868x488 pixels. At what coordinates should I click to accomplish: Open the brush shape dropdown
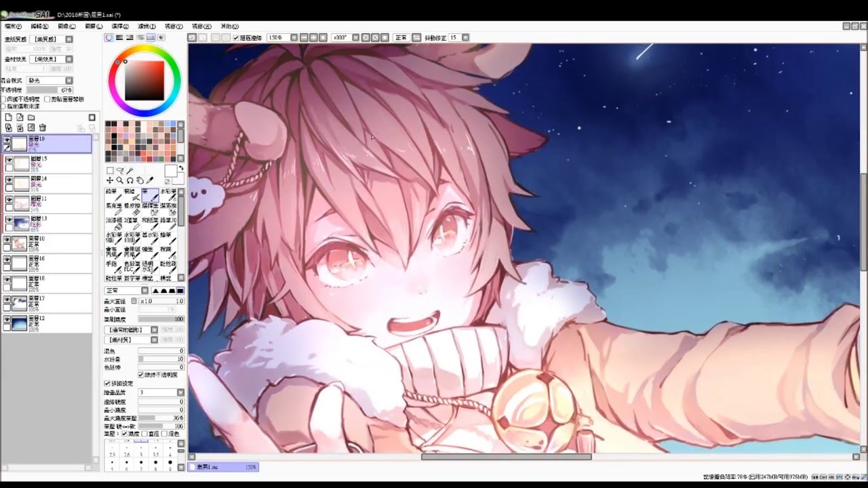click(x=155, y=330)
